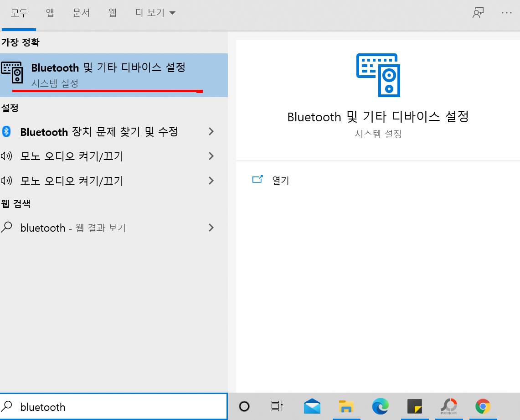Viewport: 520px width, 420px height.
Task: Open the best-match result Bluetooth 및 기타 디바이스 설정
Action: 114,75
